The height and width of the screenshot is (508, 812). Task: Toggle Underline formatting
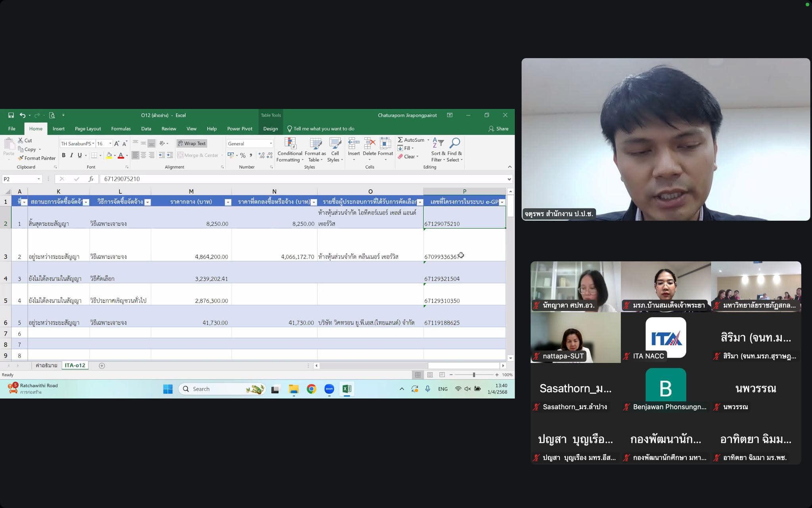point(80,155)
